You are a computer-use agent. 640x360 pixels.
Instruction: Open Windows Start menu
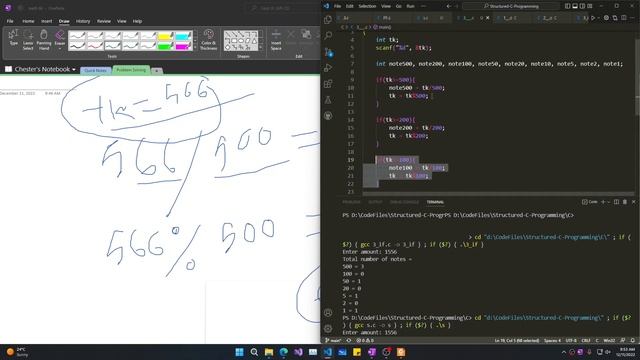(x=240, y=352)
